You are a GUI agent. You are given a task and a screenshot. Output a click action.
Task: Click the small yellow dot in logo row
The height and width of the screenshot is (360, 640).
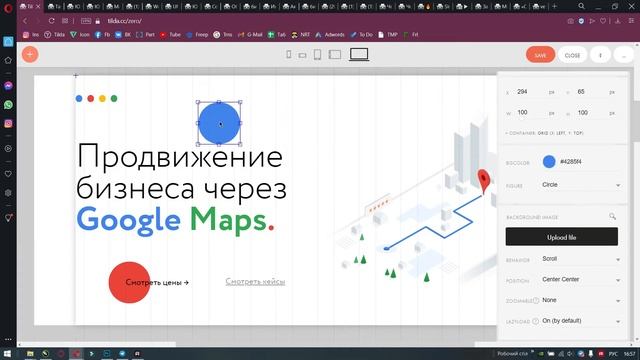tap(102, 98)
